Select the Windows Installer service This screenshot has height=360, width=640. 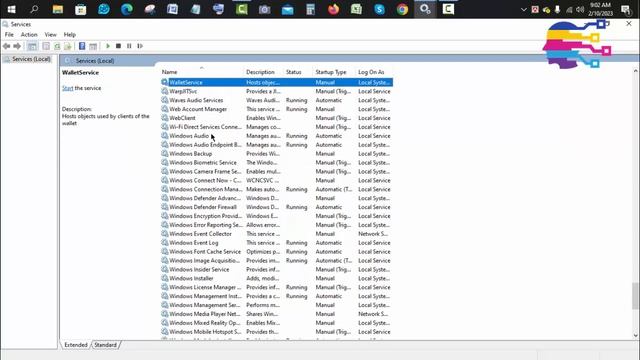tap(277, 278)
